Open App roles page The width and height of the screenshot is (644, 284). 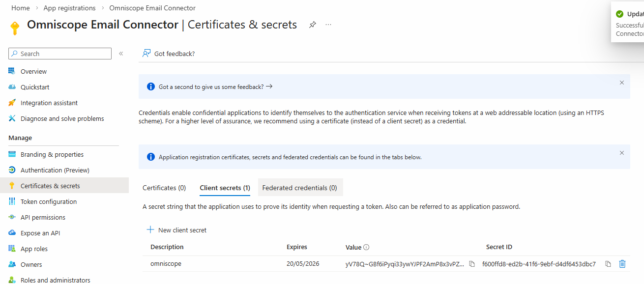[x=34, y=249]
